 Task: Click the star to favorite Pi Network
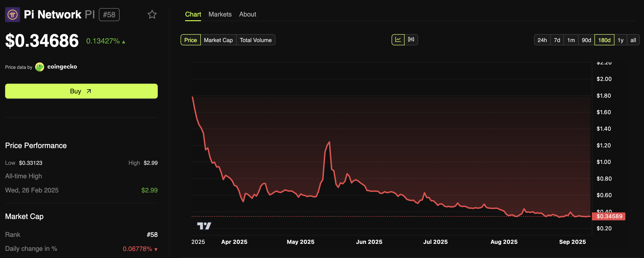tap(152, 15)
